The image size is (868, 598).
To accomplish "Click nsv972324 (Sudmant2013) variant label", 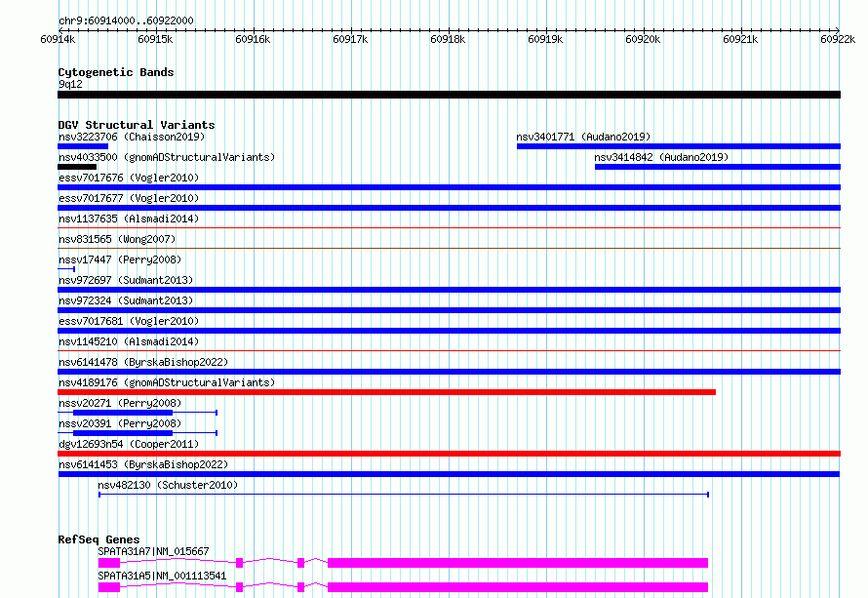I will click(126, 300).
